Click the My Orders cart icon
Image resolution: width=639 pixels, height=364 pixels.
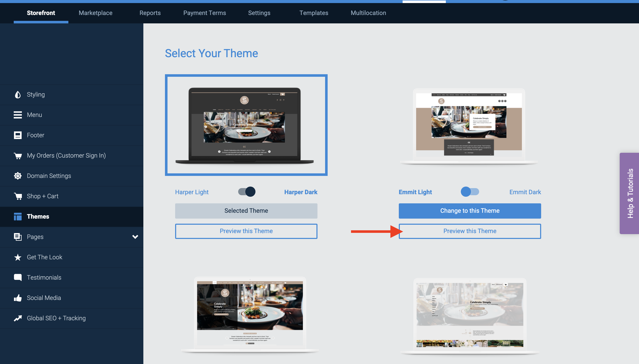pyautogui.click(x=18, y=156)
